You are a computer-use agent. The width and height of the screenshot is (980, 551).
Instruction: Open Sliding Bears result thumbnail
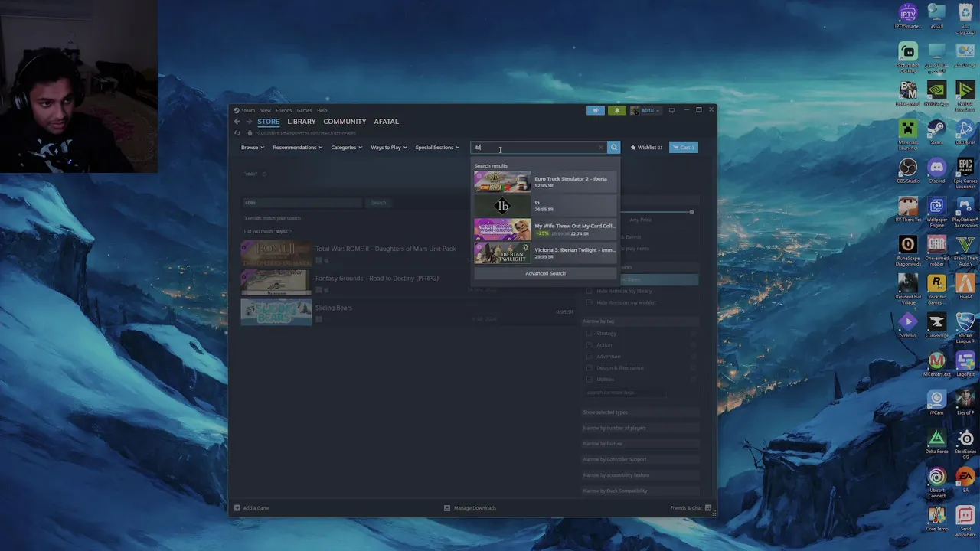point(276,311)
